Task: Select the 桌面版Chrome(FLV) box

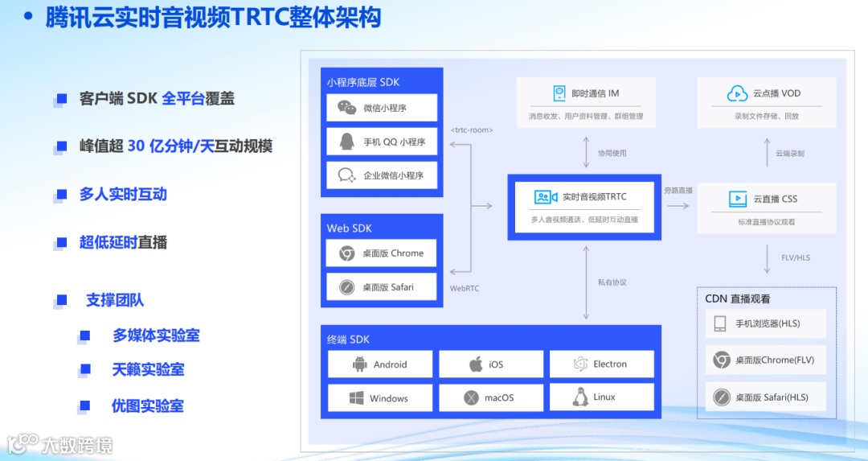Action: [766, 360]
